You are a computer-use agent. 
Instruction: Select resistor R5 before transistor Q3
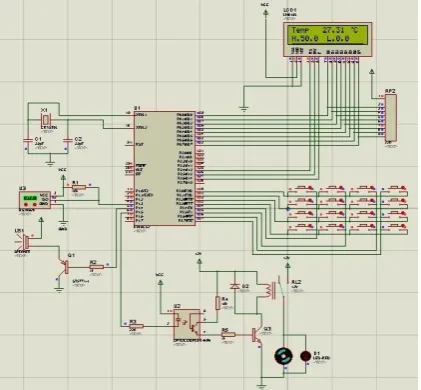tap(228, 334)
